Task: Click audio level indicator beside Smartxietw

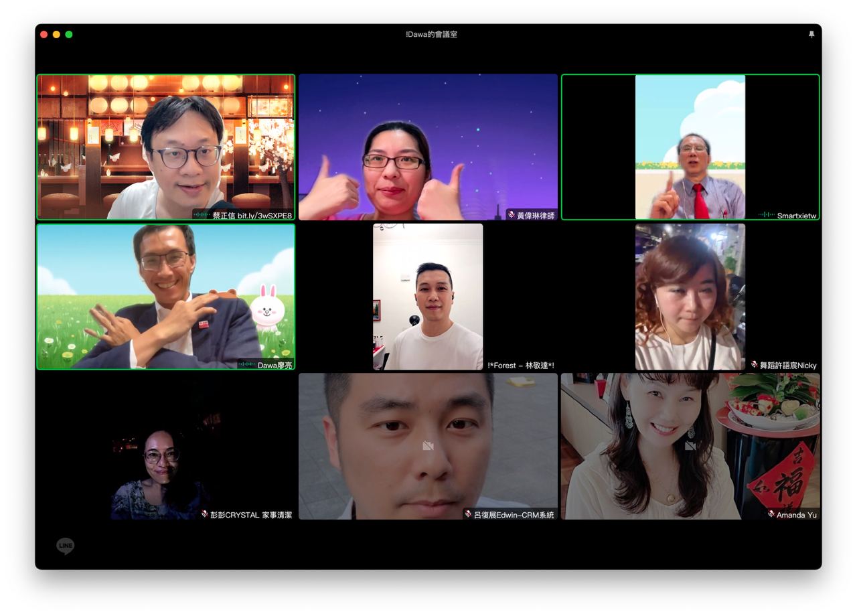Action: coord(767,215)
